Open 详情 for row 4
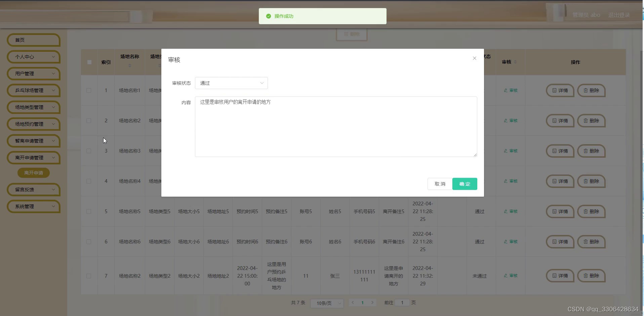 point(560,181)
